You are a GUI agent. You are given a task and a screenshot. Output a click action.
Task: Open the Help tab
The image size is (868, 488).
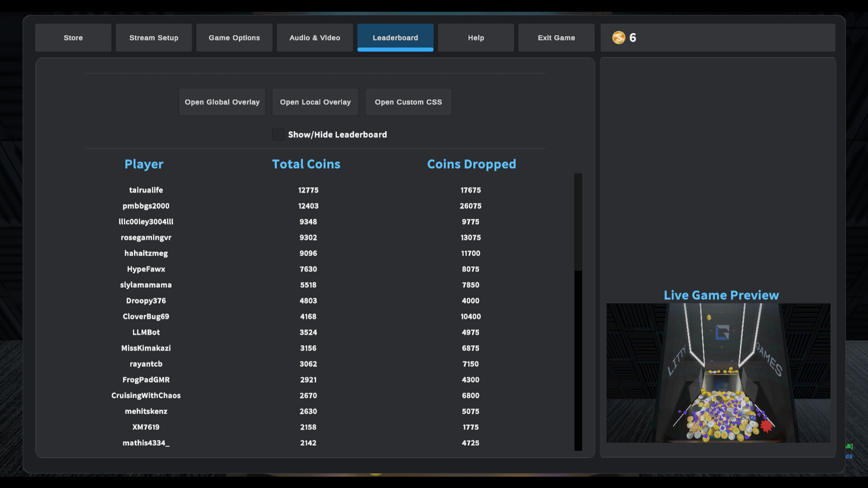coord(476,38)
